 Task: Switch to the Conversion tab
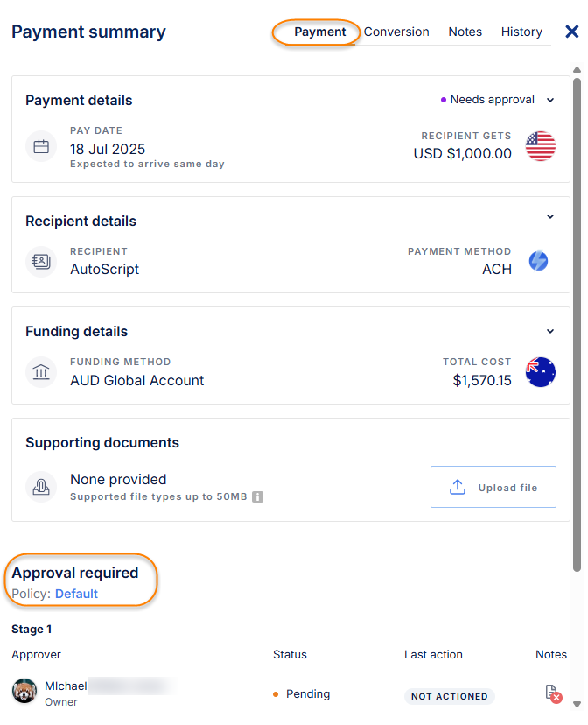pos(396,32)
